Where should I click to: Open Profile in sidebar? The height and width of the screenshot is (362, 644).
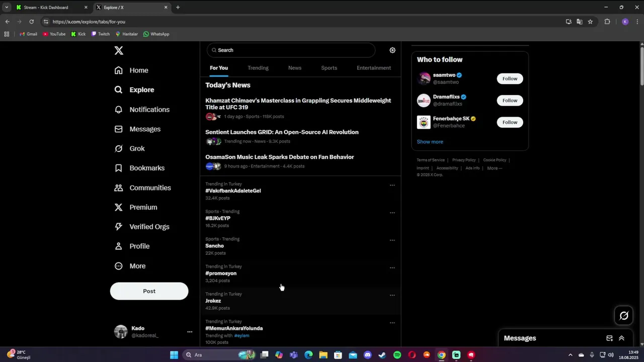(132, 246)
